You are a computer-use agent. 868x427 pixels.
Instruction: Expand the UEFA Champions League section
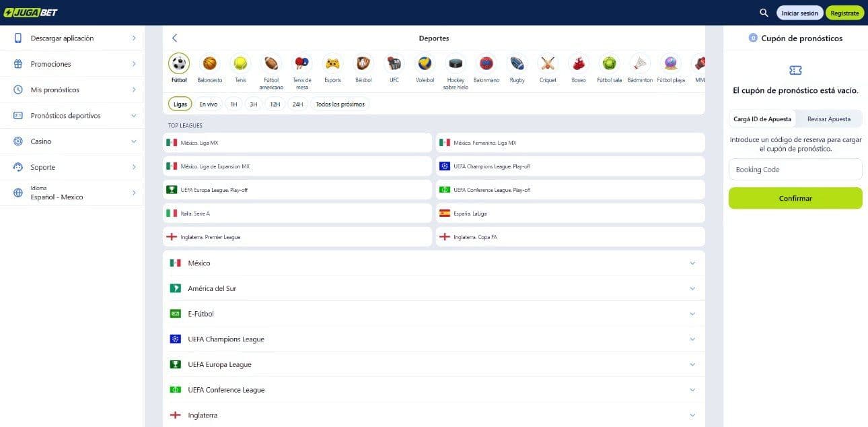(x=433, y=339)
